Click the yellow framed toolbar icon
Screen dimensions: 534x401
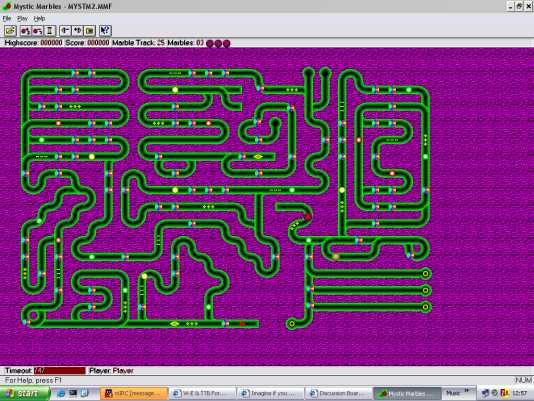(x=90, y=31)
